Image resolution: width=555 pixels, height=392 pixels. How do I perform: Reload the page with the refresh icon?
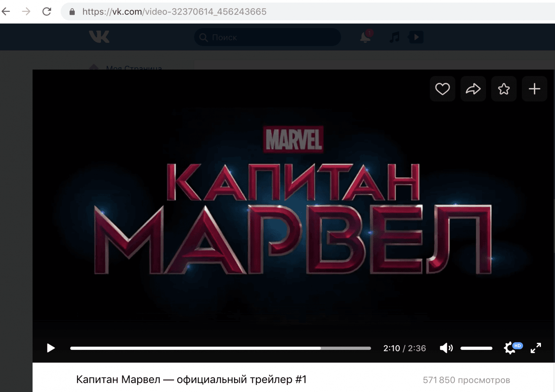coord(47,11)
